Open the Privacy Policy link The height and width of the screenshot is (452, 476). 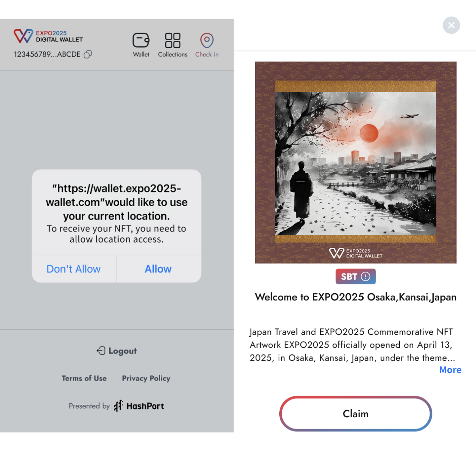click(146, 378)
